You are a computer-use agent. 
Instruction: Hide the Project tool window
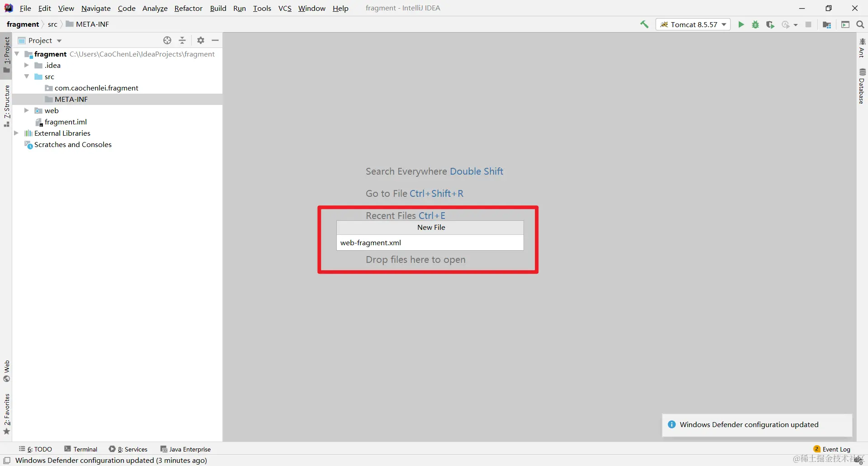(215, 40)
